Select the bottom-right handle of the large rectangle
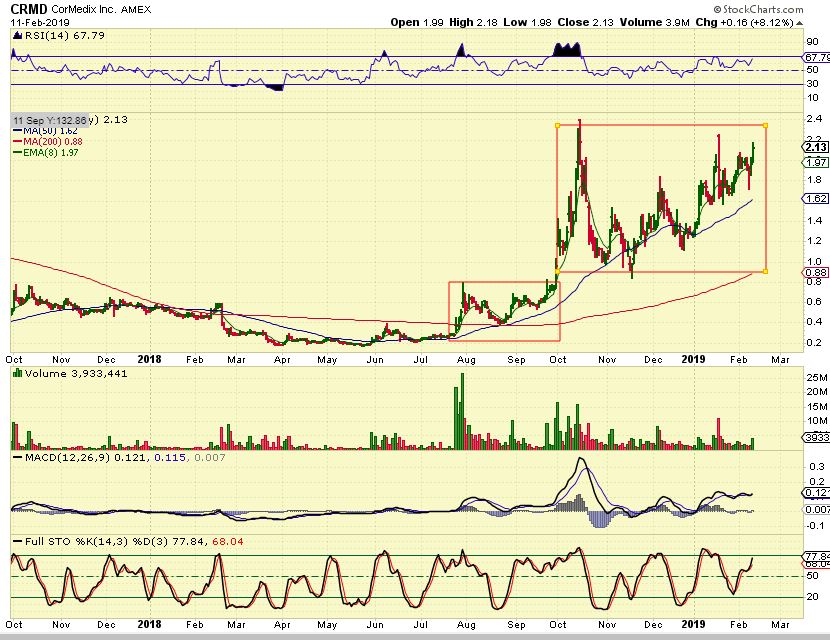The height and width of the screenshot is (640, 830). tap(766, 272)
